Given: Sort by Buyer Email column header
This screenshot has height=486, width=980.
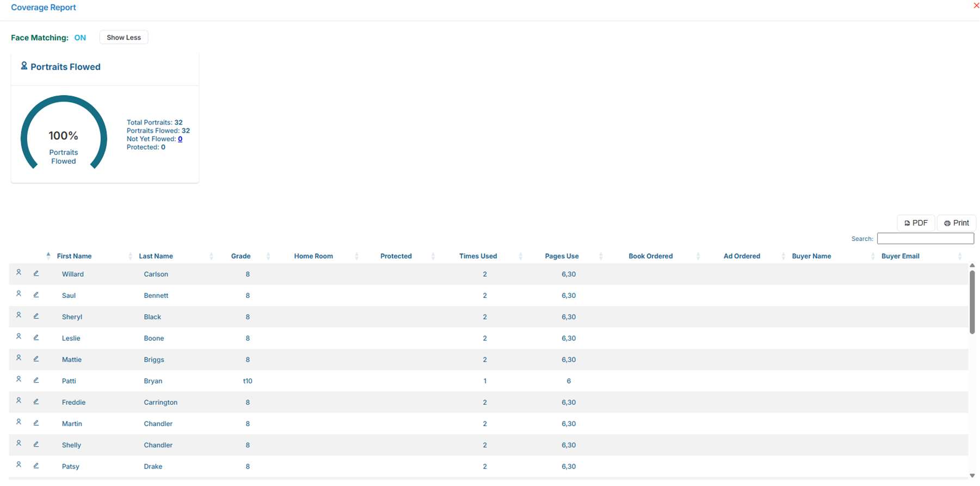Looking at the screenshot, I should (x=900, y=256).
